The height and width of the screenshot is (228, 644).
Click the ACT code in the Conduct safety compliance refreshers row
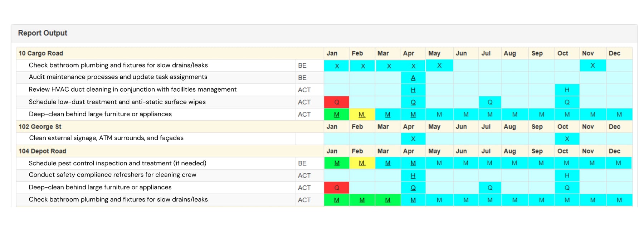tap(304, 175)
